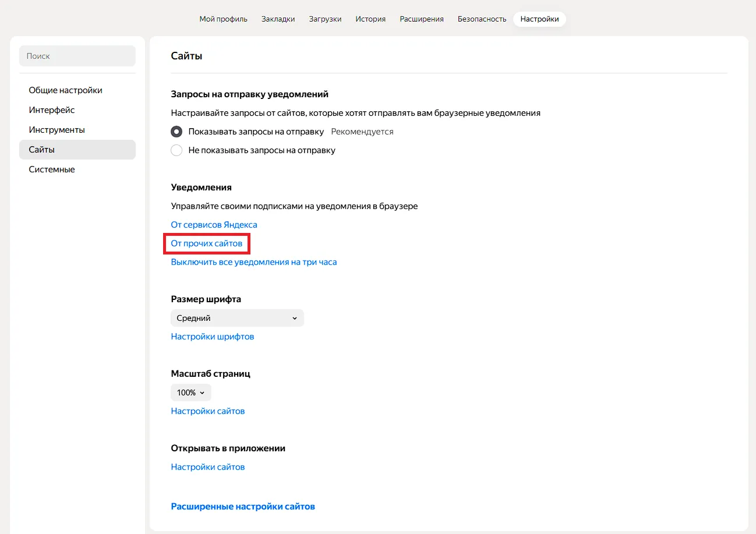
Task: Switch to the Расширения tab
Action: pos(422,19)
